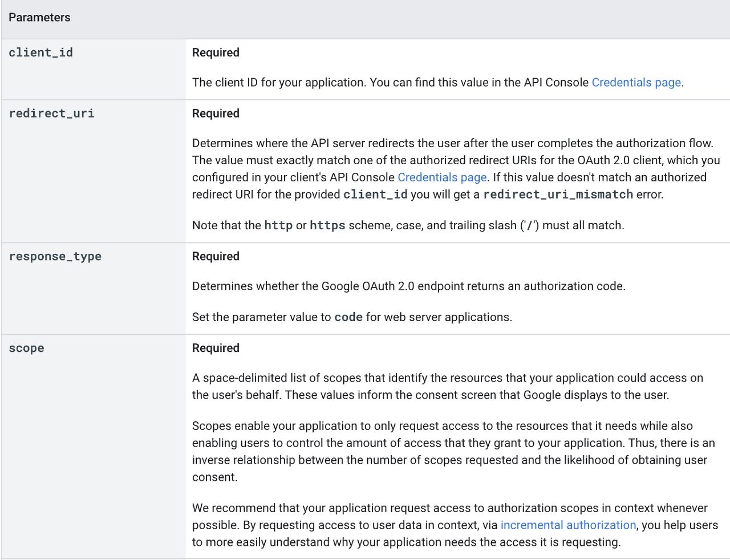Click the 'Scopes enable your application' paragraph
730x560 pixels.
(x=453, y=451)
